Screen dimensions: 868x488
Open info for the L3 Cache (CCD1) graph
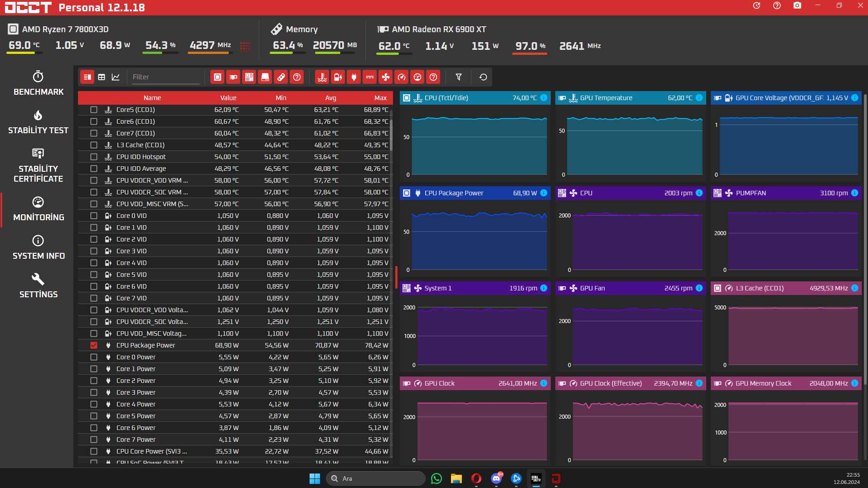pos(855,288)
